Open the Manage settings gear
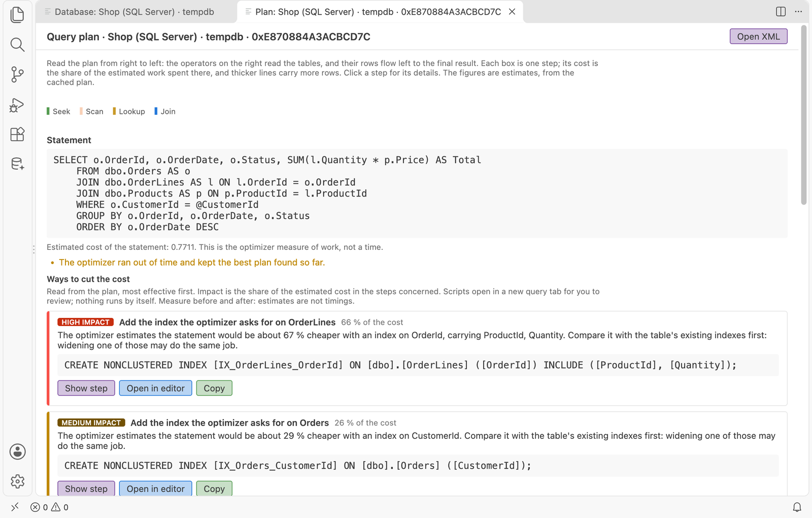812x518 pixels. (17, 481)
